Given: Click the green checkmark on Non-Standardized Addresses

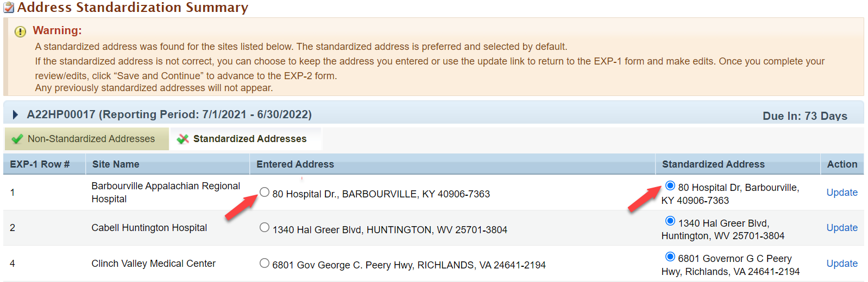Looking at the screenshot, I should (x=17, y=139).
